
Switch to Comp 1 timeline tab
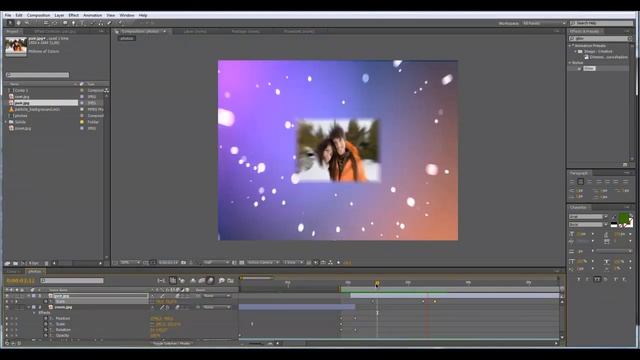click(13, 271)
